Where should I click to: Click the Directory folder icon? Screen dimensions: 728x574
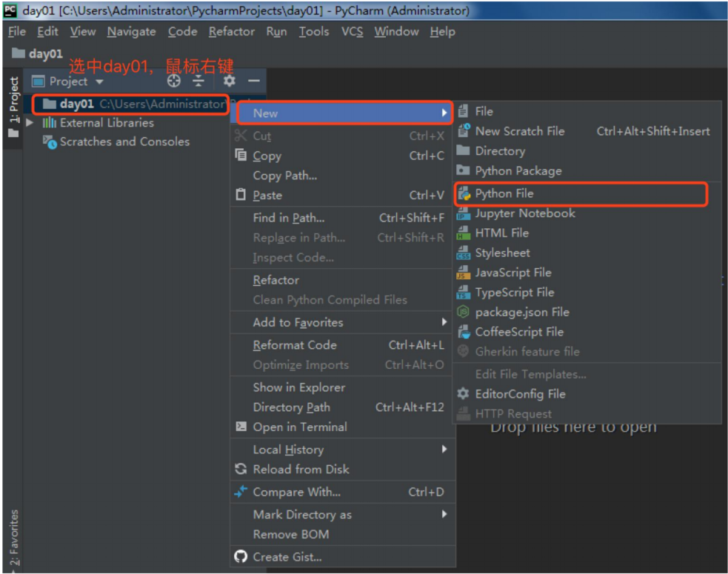click(463, 150)
